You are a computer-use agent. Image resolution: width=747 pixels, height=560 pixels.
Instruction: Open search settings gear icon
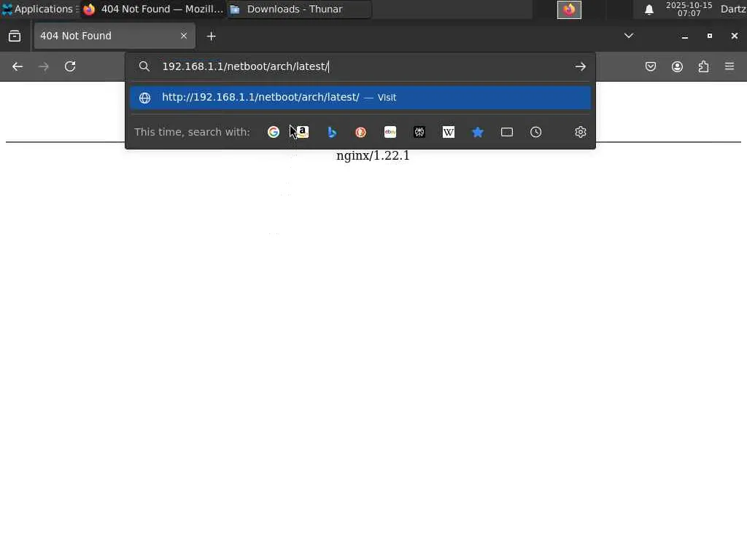click(x=580, y=132)
